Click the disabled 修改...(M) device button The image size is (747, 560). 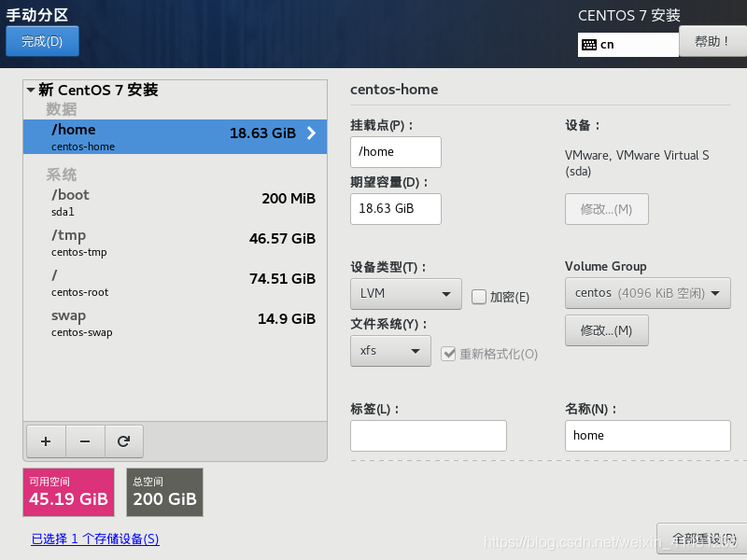tap(606, 209)
